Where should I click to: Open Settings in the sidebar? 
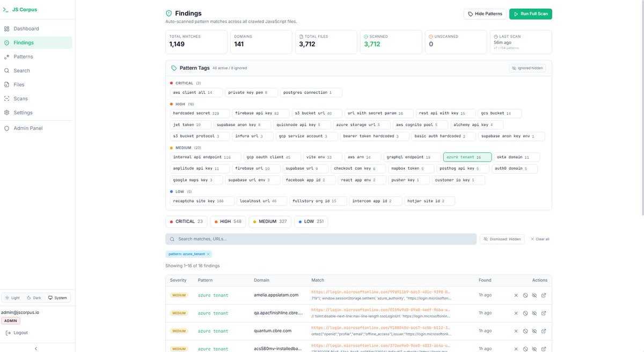pos(36,112)
